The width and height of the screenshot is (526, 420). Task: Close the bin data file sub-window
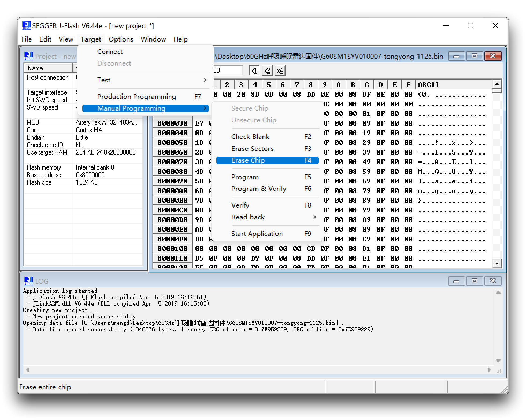click(492, 56)
